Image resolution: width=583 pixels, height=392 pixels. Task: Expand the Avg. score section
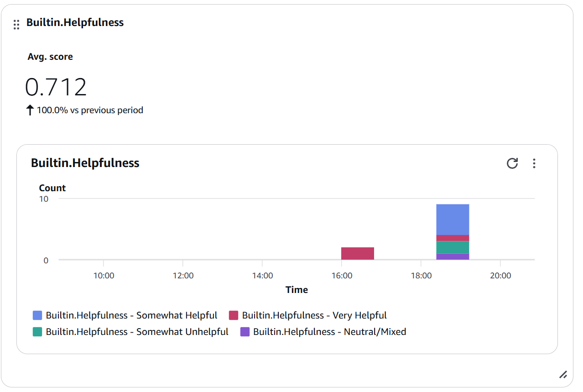[50, 56]
